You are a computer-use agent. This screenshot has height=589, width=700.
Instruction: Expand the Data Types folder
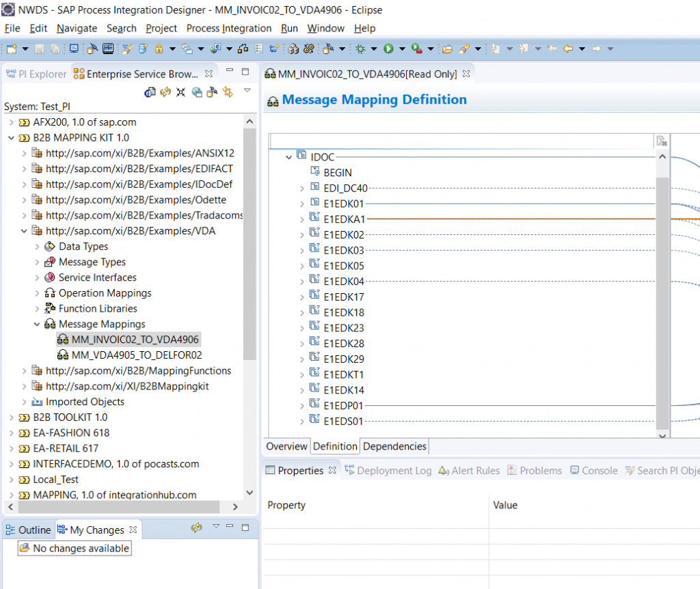[x=37, y=247]
